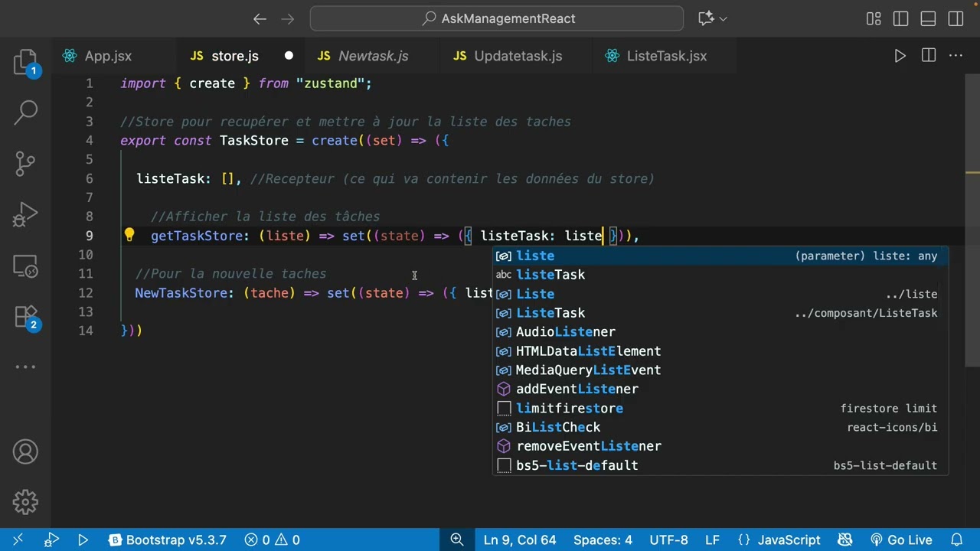The width and height of the screenshot is (980, 551).
Task: Expand the Copilot dropdown chevron
Action: pos(724,18)
